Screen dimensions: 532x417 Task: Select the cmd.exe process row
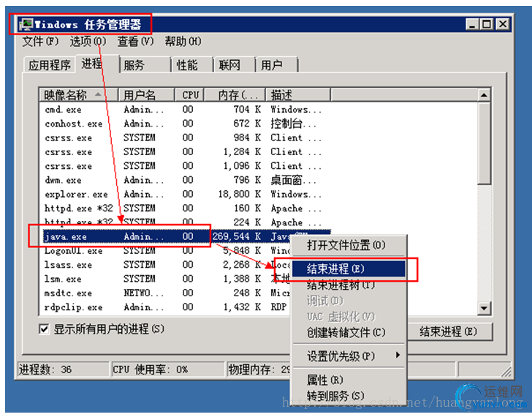(186, 109)
